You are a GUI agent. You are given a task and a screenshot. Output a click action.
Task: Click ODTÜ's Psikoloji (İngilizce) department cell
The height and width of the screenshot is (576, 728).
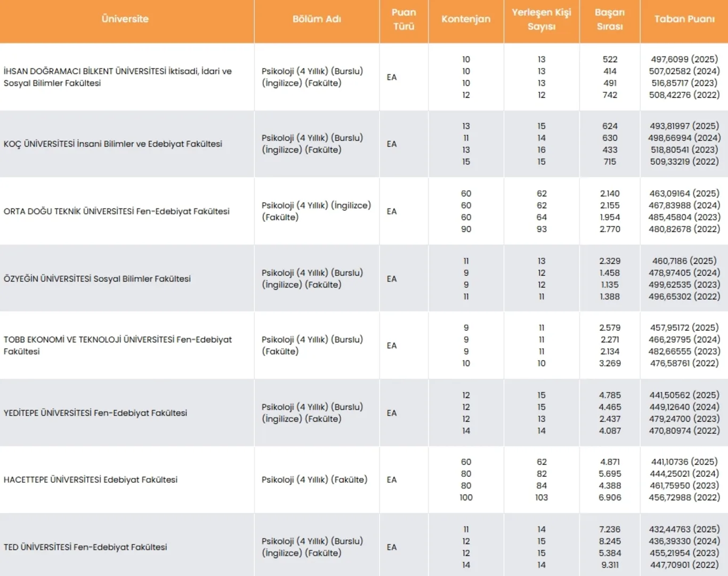click(x=316, y=211)
